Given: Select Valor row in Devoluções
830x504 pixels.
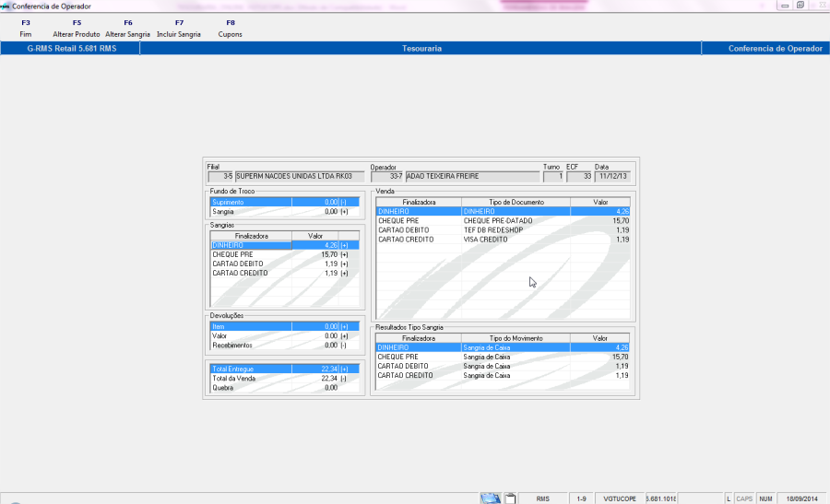Looking at the screenshot, I should click(x=285, y=335).
